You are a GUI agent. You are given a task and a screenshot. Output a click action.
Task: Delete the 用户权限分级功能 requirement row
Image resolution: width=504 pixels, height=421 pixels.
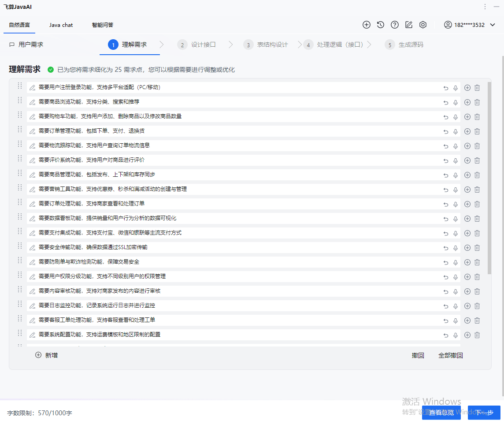[x=477, y=277]
